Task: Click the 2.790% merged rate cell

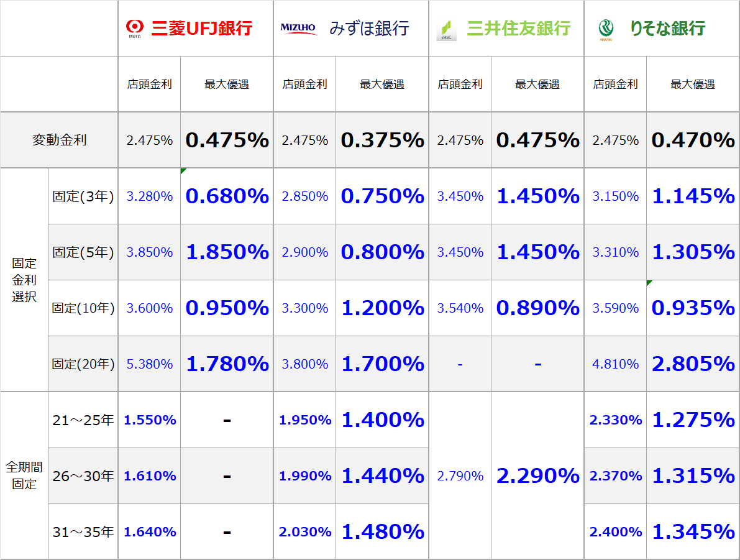Action: tap(460, 475)
